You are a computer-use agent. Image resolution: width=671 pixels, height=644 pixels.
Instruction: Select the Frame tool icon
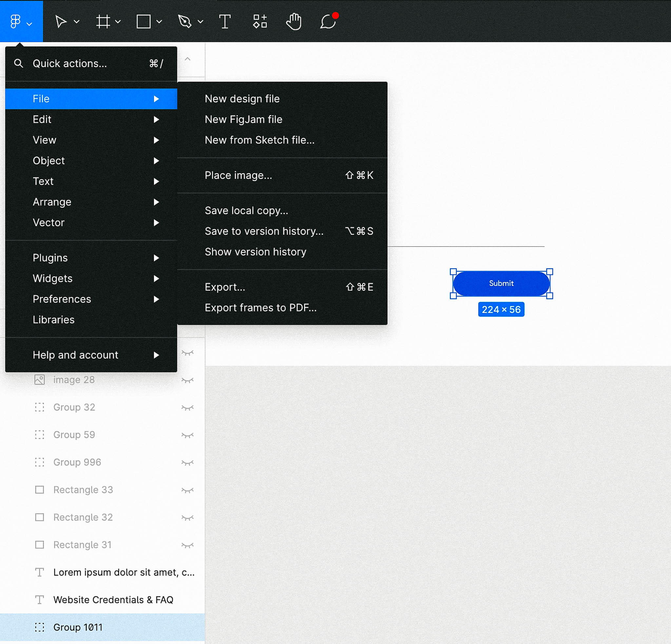(103, 22)
